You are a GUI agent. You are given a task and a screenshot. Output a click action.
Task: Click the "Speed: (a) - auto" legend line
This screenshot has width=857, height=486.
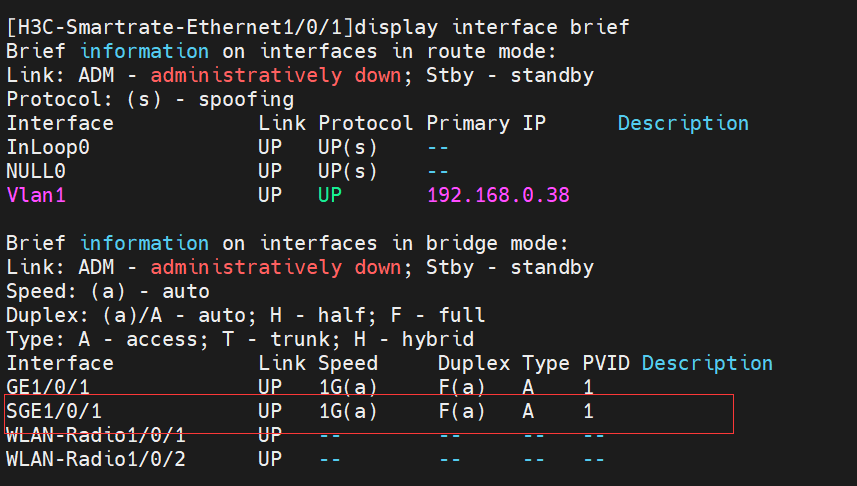point(108,291)
